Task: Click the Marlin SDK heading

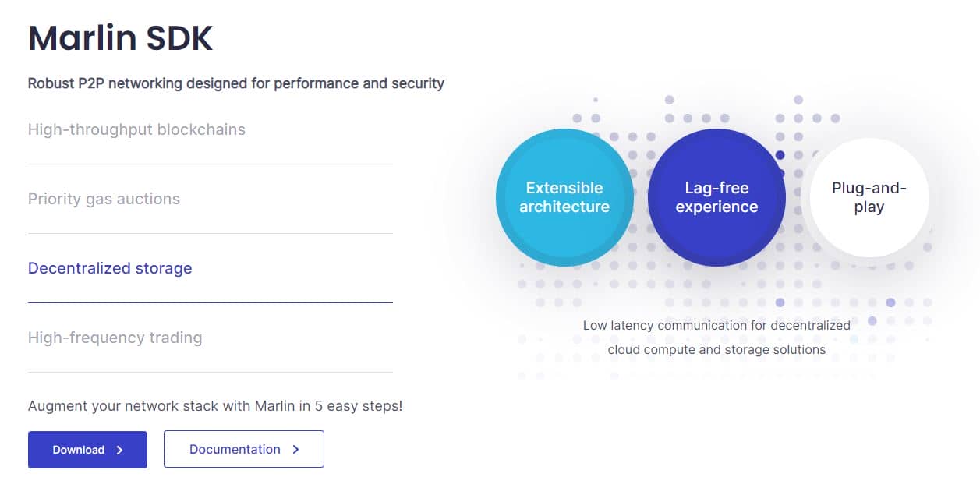Action: [120, 38]
